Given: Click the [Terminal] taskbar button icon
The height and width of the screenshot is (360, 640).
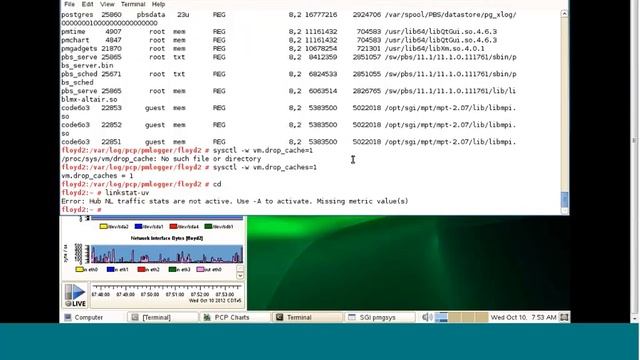Looking at the screenshot, I should tap(135, 317).
